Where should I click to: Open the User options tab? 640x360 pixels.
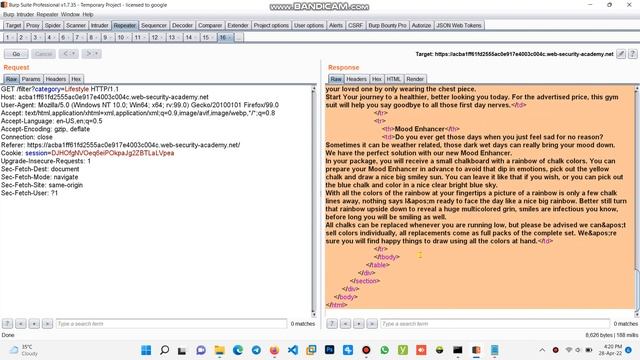click(309, 25)
